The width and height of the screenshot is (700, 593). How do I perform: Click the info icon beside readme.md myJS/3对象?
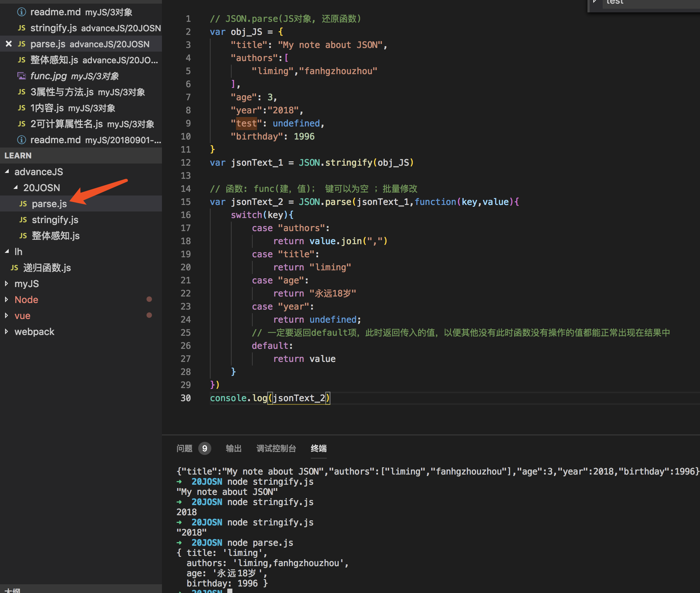coord(22,12)
